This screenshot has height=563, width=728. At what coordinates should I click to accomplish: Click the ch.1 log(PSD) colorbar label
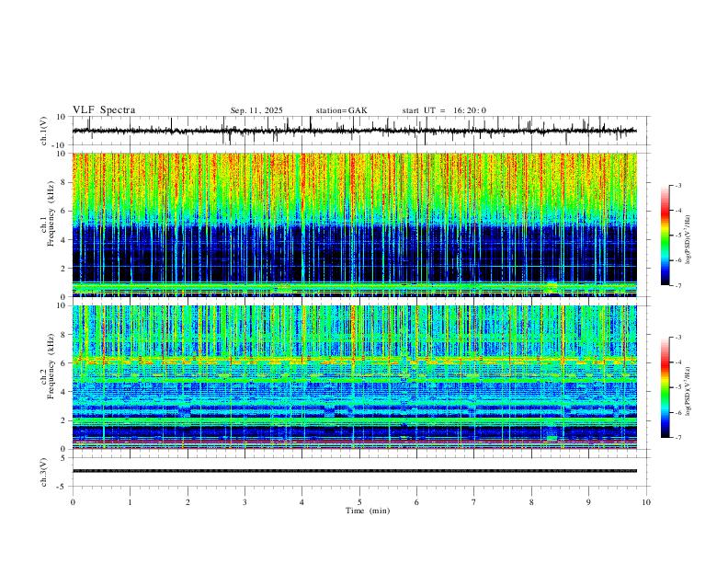click(x=688, y=240)
